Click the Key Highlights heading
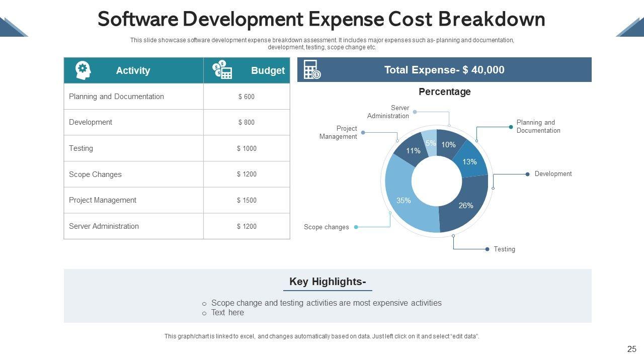The width and height of the screenshot is (644, 362). (327, 282)
